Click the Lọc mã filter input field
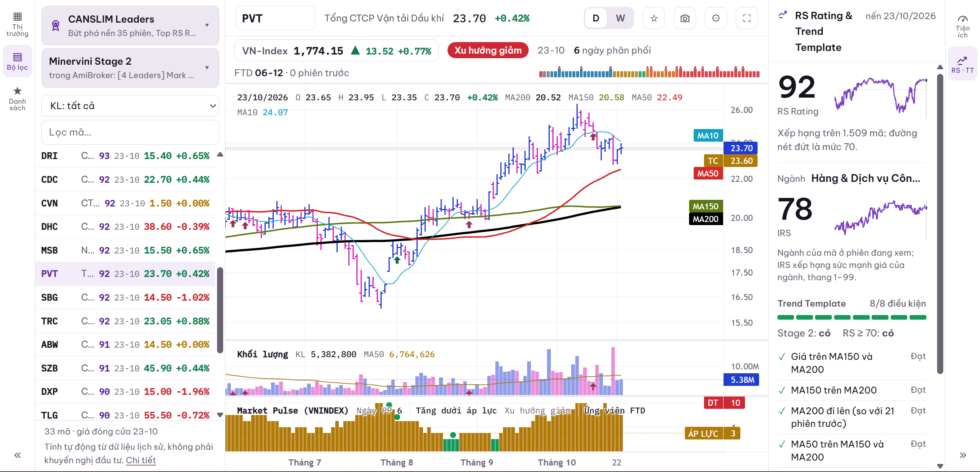 tap(130, 132)
